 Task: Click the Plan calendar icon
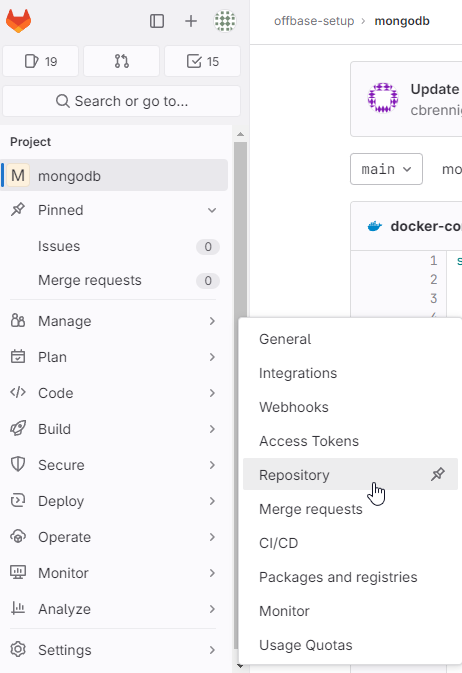[18, 357]
